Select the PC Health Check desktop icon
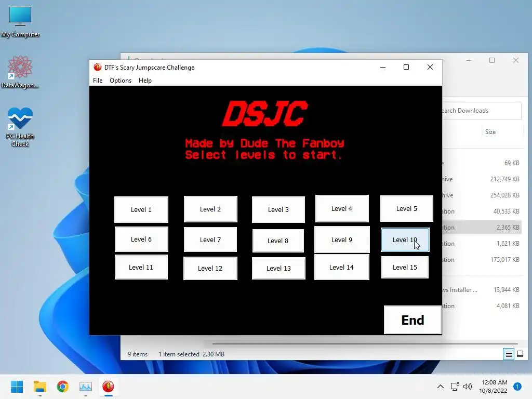Viewport: 532px width, 399px height. [20, 127]
